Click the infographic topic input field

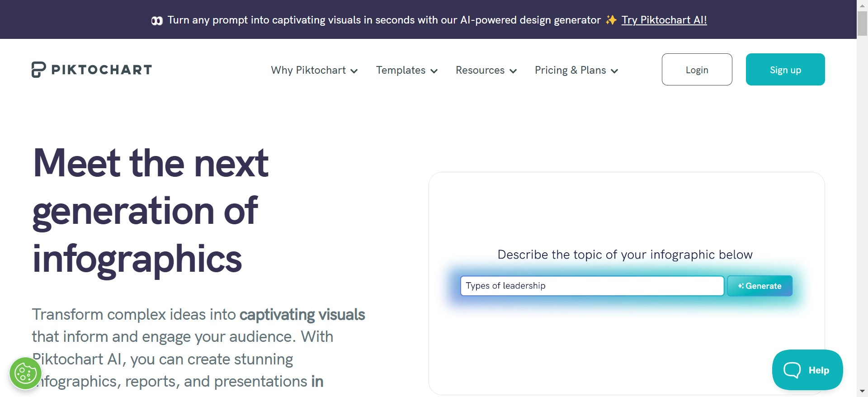click(592, 286)
